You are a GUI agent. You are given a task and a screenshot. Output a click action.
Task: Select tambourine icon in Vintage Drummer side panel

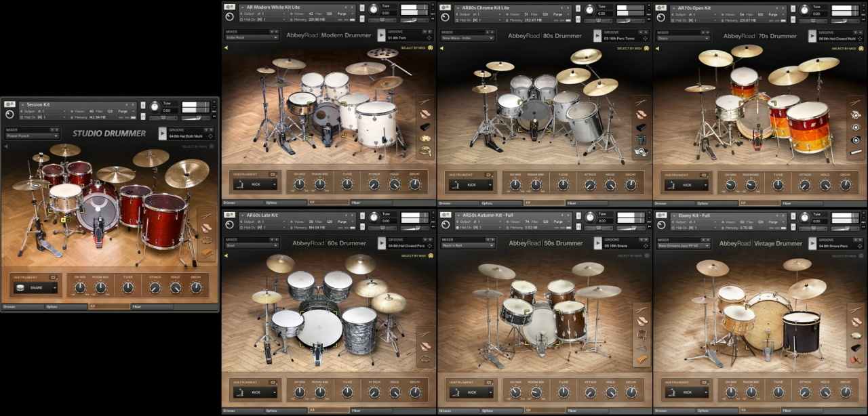tap(856, 335)
